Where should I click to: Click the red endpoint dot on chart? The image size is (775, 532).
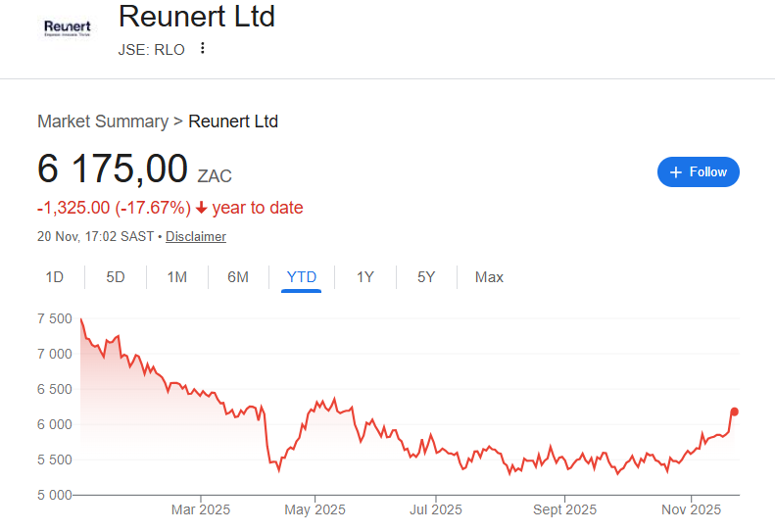(x=735, y=411)
